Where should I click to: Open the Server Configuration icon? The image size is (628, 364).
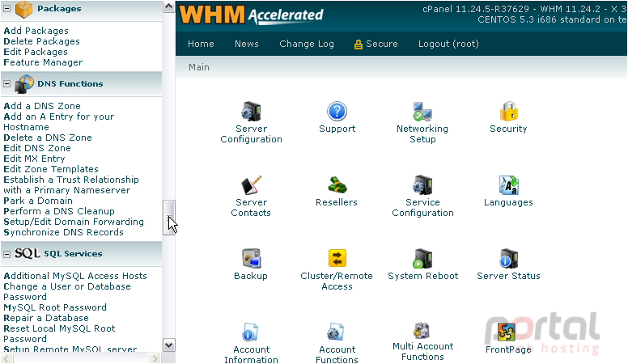251,112
